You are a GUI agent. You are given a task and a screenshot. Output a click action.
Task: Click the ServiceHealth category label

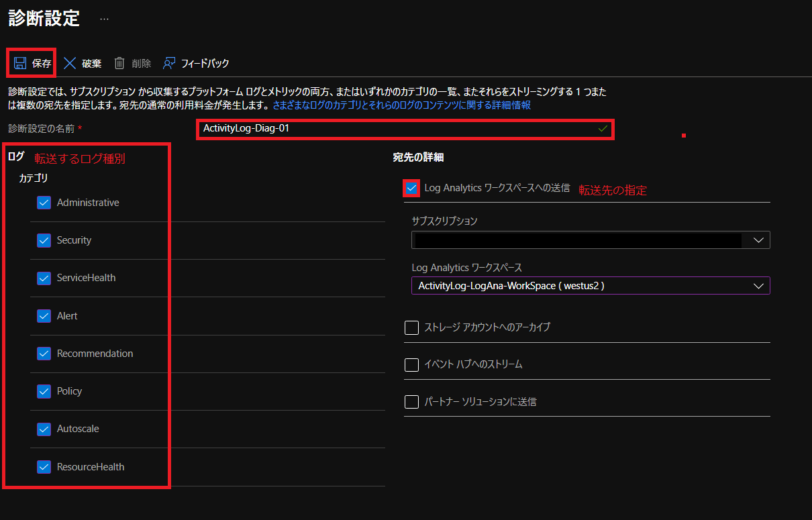pos(86,278)
